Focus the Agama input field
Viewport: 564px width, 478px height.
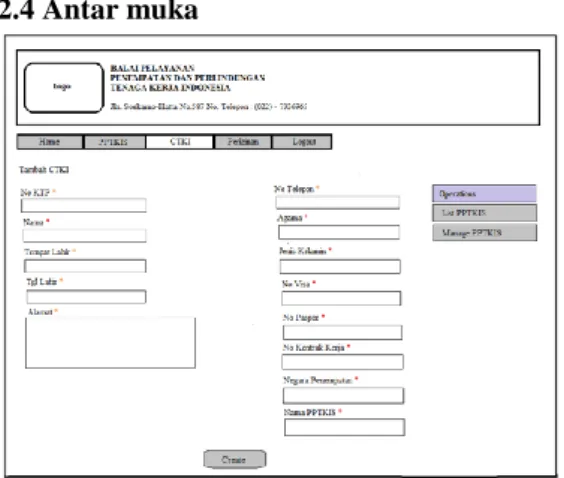339,232
